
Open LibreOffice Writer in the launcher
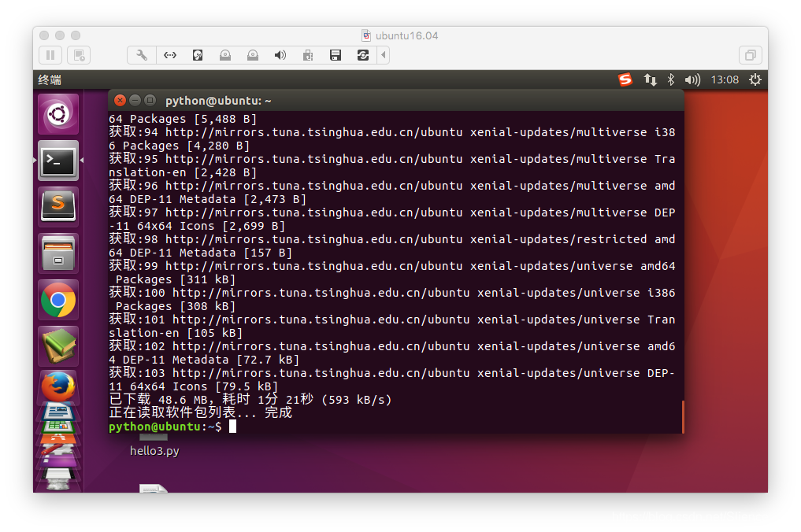58,411
